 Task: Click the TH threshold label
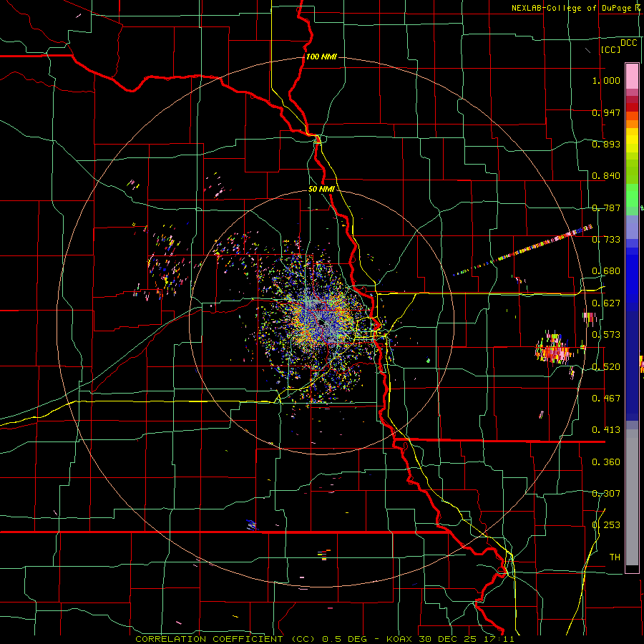pos(615,557)
